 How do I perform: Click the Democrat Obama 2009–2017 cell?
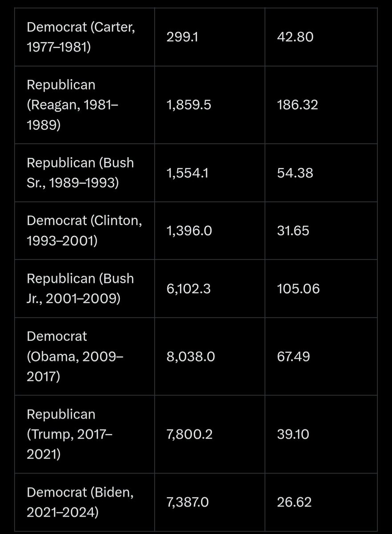pyautogui.click(x=85, y=356)
